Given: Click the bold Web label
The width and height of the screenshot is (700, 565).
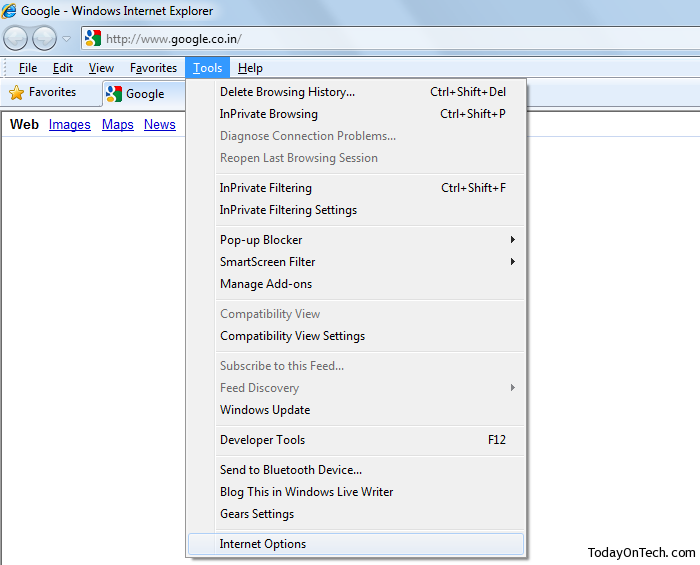Looking at the screenshot, I should point(24,124).
